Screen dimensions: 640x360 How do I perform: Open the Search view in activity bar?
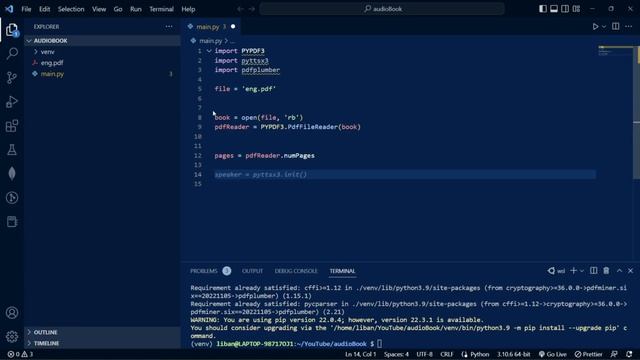(x=12, y=53)
